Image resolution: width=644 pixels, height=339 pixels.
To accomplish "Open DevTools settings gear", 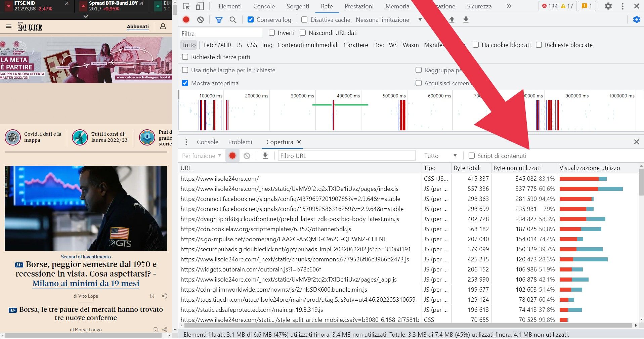I will click(608, 6).
